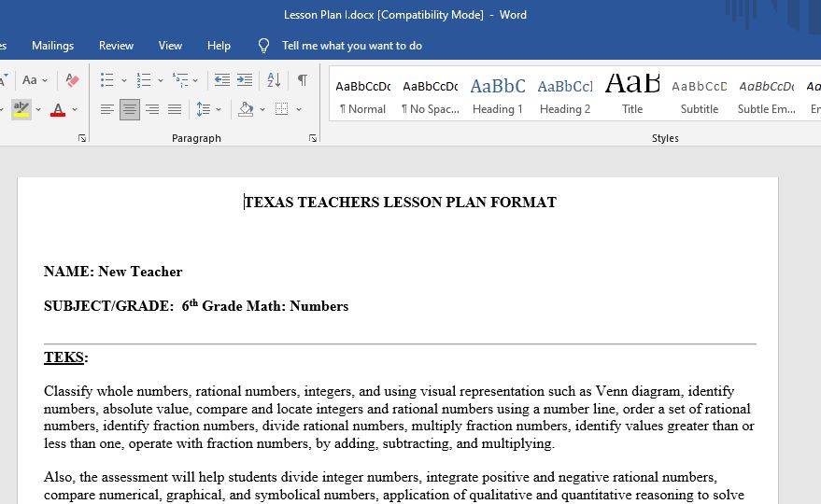
Task: Apply the Heading 1 style
Action: (x=498, y=94)
